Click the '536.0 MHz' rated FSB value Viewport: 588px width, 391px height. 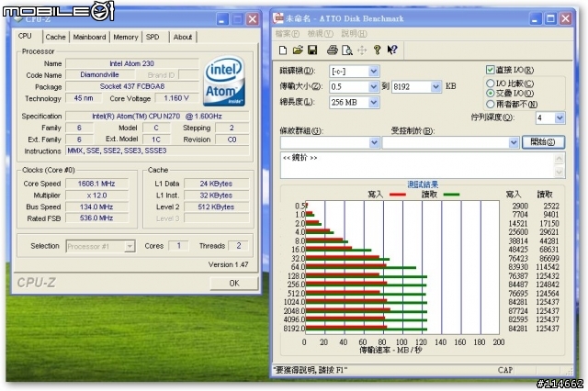pos(96,218)
